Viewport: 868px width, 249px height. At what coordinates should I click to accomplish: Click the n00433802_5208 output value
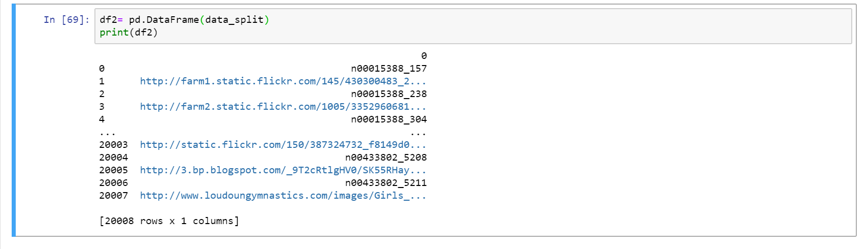point(386,158)
